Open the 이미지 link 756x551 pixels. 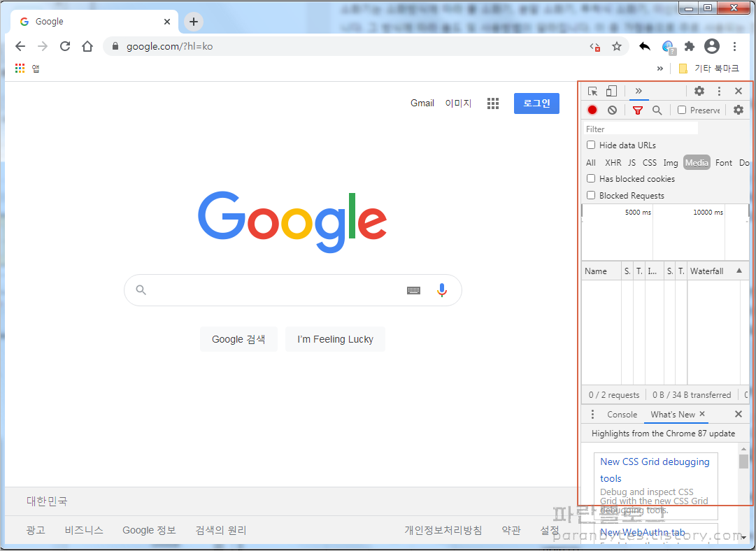[458, 103]
